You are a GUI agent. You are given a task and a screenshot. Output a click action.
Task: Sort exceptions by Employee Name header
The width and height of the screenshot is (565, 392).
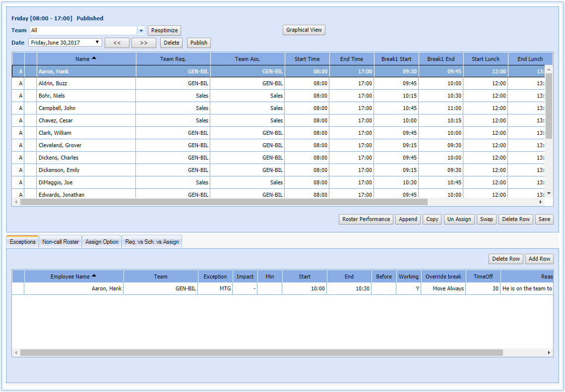tap(73, 277)
